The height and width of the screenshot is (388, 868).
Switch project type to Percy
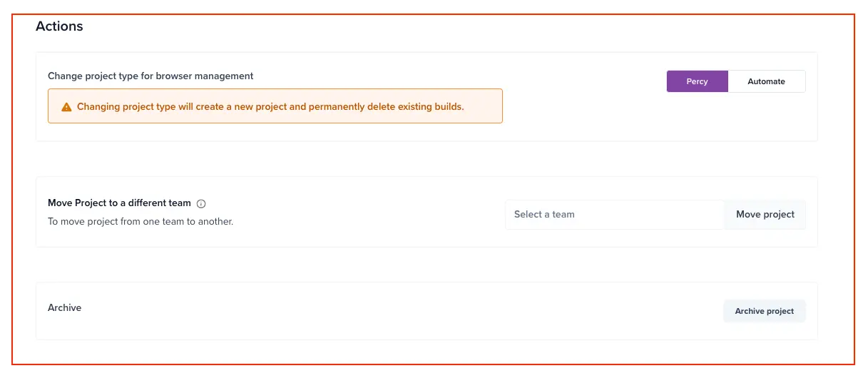click(x=697, y=81)
